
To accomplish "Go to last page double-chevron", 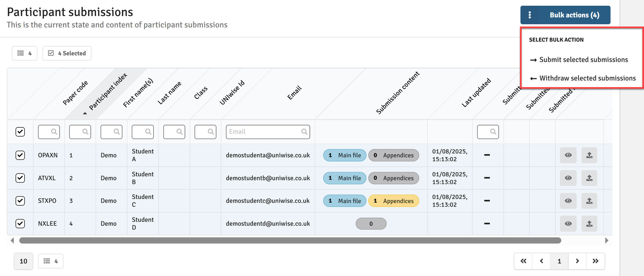I will 596,261.
